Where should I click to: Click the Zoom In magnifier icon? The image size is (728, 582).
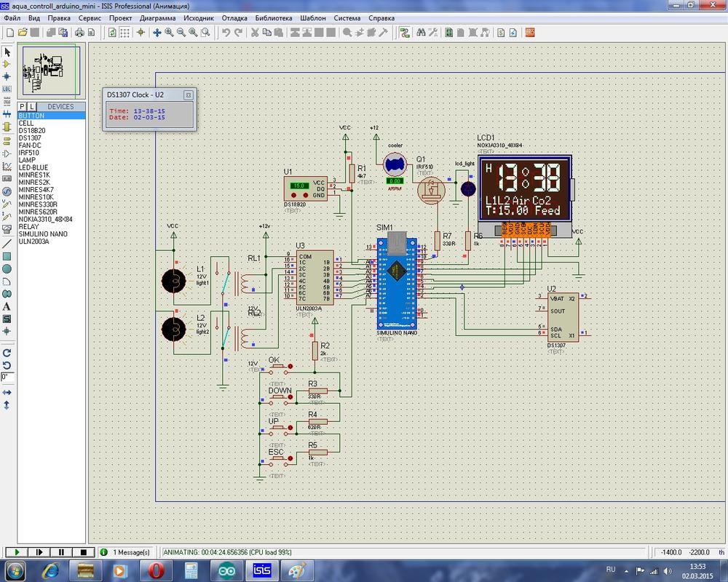click(169, 33)
